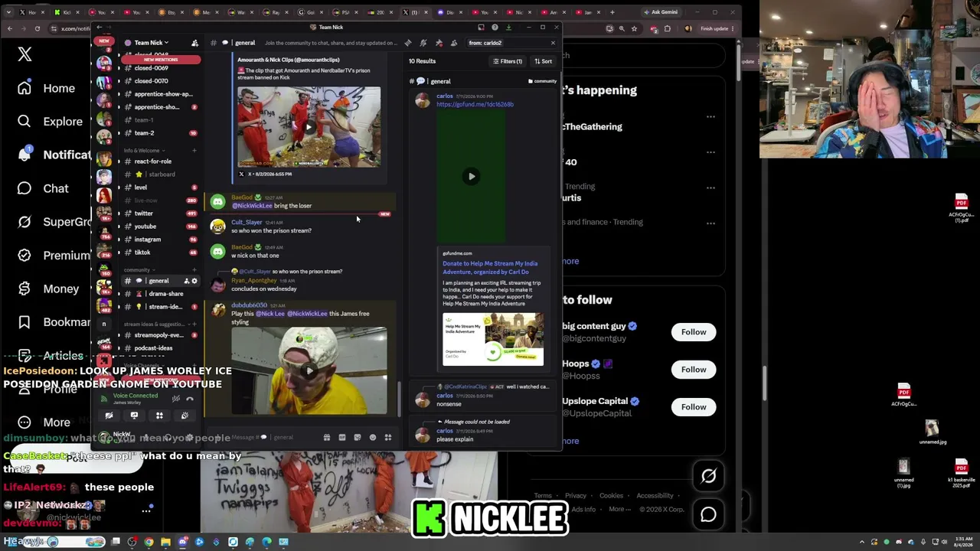980x551 pixels.
Task: Click the @NickWickLee mention in BaeGod's message
Action: pos(252,206)
